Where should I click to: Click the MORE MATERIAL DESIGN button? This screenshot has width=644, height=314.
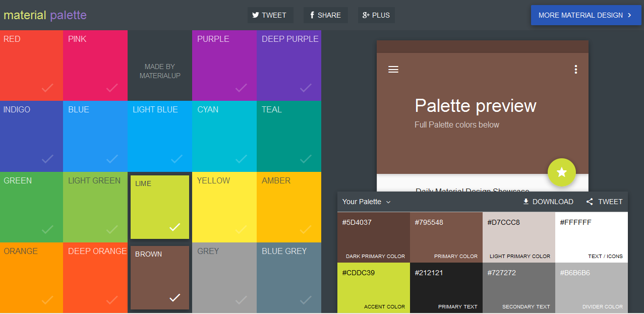pyautogui.click(x=586, y=15)
